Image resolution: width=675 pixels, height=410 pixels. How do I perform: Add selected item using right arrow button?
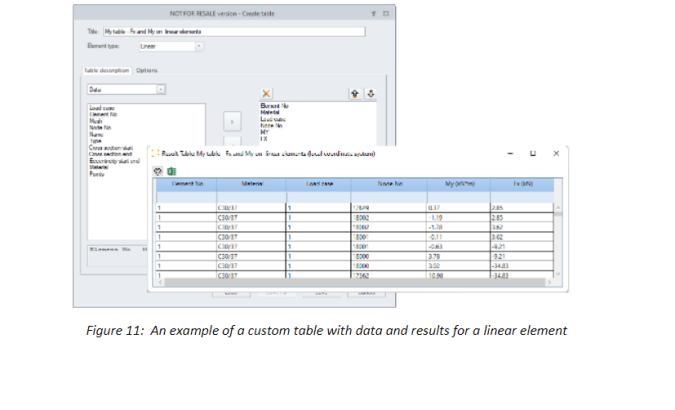[x=232, y=122]
